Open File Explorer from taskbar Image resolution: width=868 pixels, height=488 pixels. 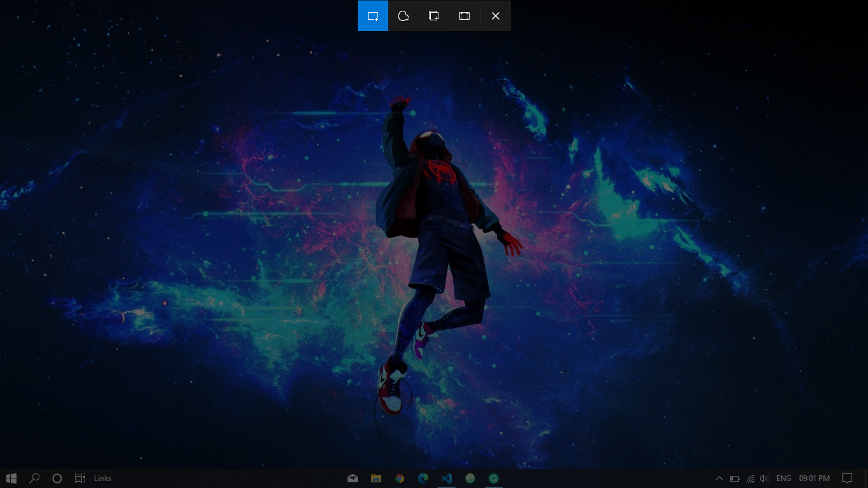click(x=376, y=478)
